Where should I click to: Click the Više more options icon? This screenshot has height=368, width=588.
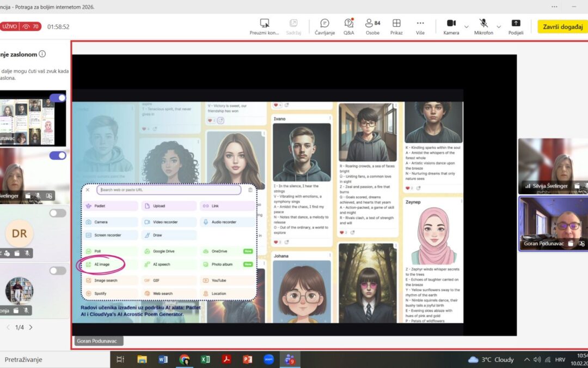420,26
